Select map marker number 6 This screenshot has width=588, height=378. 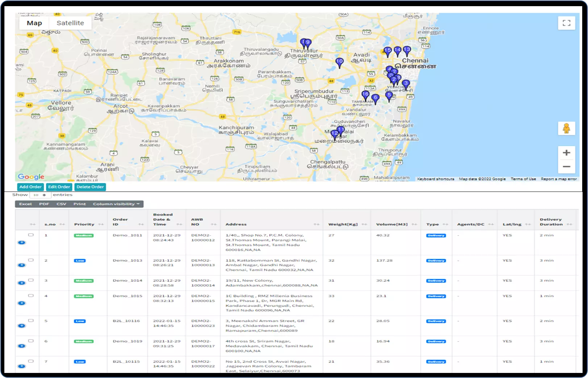click(376, 98)
